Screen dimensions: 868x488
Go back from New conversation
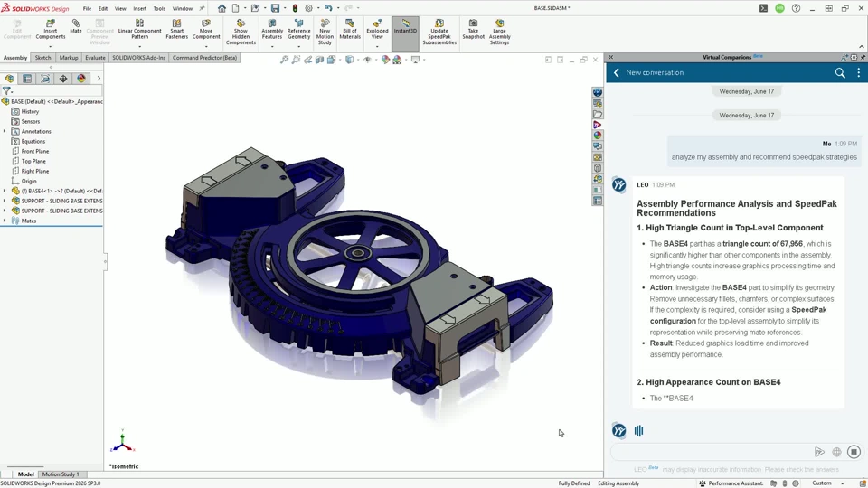click(616, 72)
